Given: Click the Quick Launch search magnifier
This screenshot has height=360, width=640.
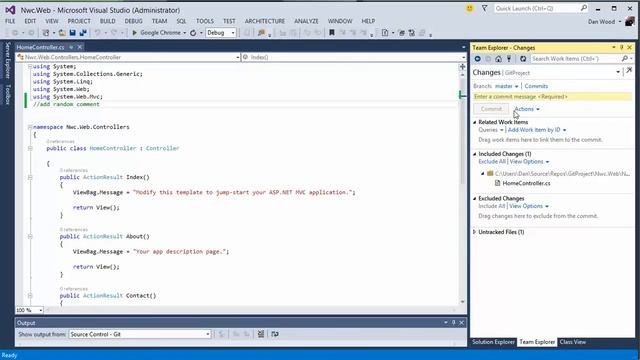Looking at the screenshot, I should coord(584,8).
